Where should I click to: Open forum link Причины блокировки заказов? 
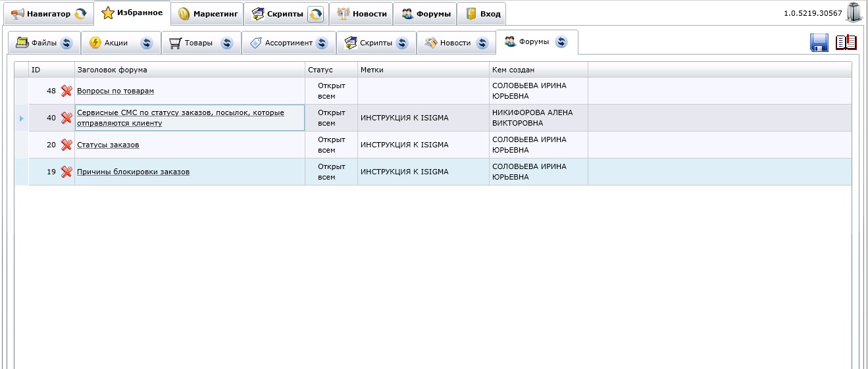133,172
